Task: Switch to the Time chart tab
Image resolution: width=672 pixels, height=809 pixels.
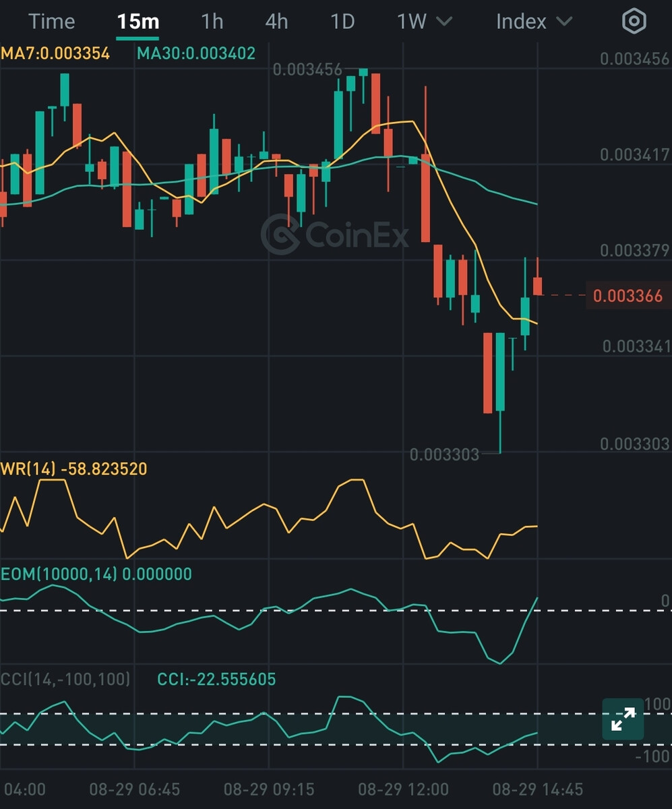Action: coord(51,22)
